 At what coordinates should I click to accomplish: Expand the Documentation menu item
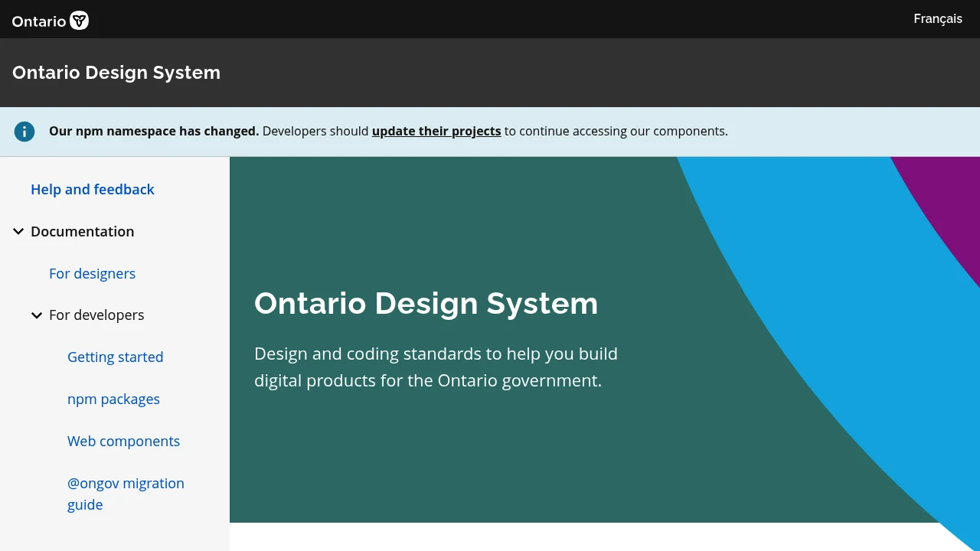click(83, 231)
